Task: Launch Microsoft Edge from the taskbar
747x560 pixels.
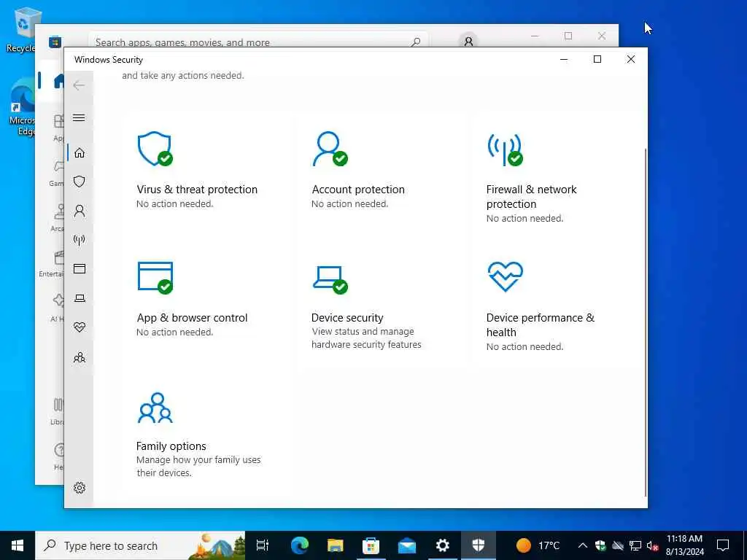Action: (x=300, y=545)
